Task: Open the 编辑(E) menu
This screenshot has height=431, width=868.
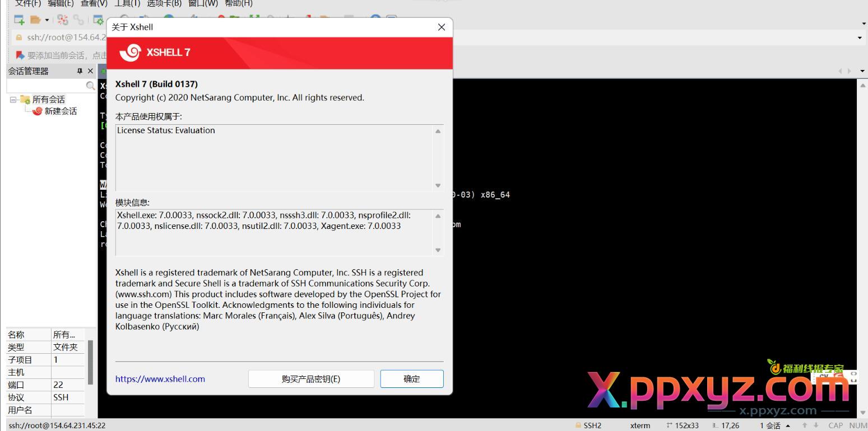Action: pos(61,3)
